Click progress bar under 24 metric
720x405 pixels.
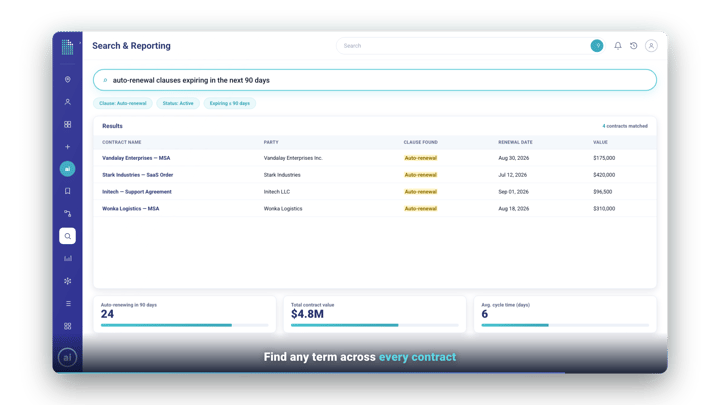point(185,325)
